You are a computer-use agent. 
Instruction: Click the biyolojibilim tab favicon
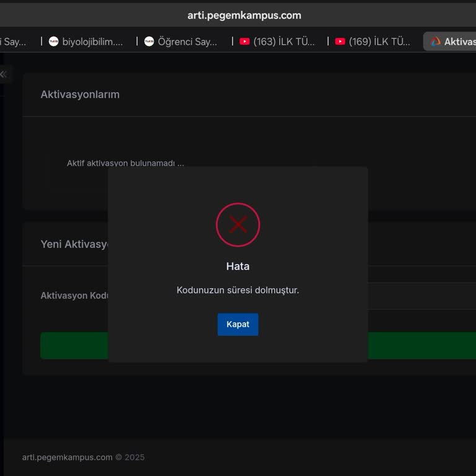(54, 42)
